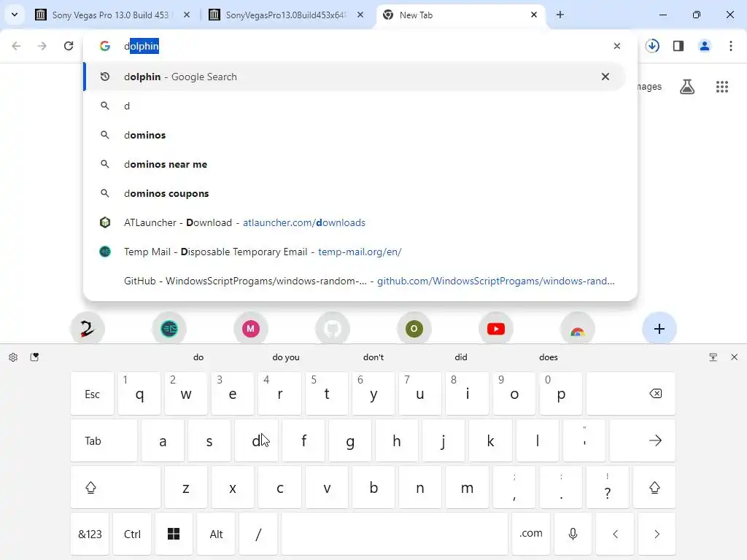
Task: Toggle the browser side panel
Action: pyautogui.click(x=678, y=46)
